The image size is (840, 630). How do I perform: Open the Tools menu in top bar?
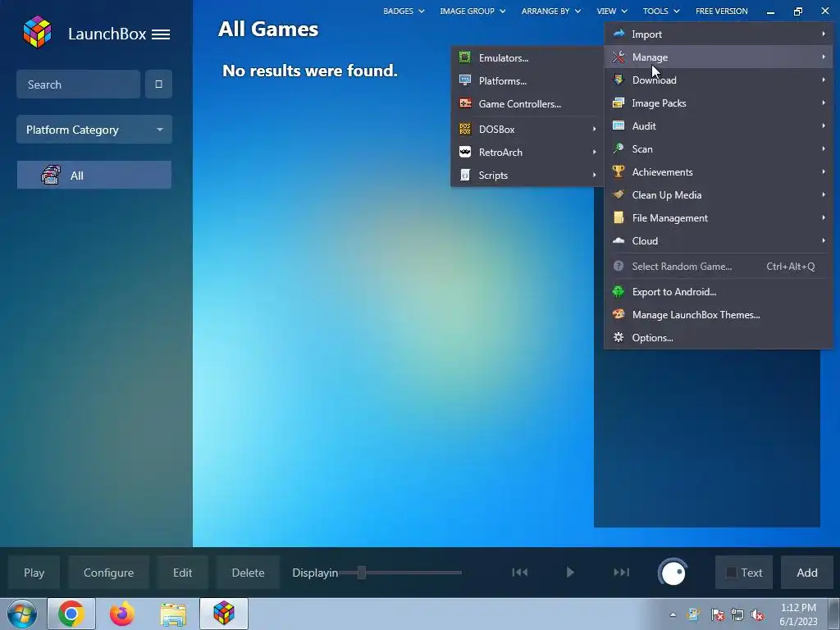click(x=661, y=11)
